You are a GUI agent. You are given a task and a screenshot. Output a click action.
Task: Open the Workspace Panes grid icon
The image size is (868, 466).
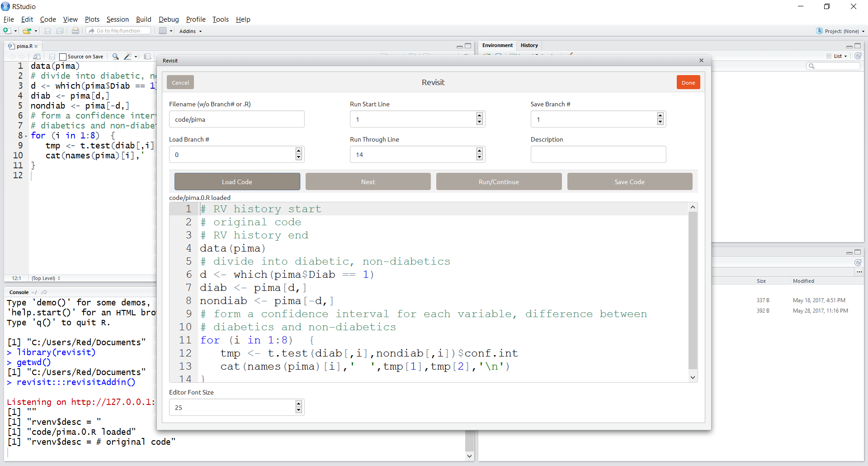tap(163, 31)
